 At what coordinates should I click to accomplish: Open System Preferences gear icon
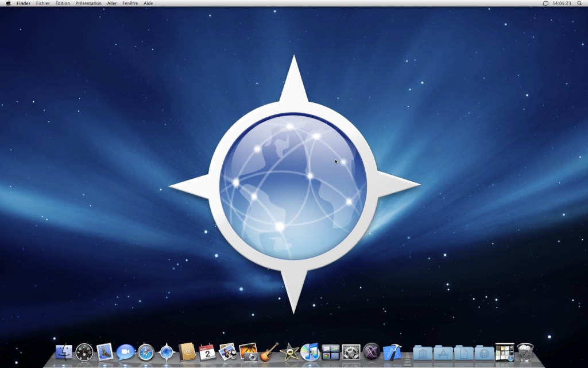coord(351,352)
